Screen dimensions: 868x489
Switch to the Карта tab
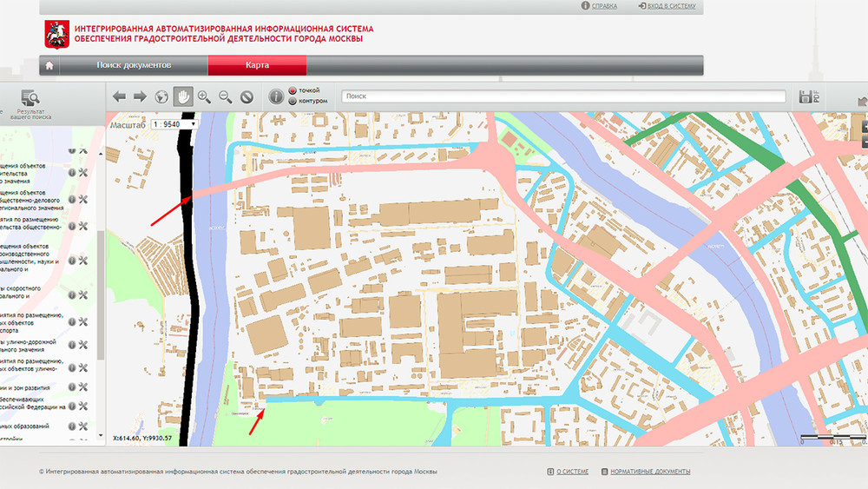(258, 65)
